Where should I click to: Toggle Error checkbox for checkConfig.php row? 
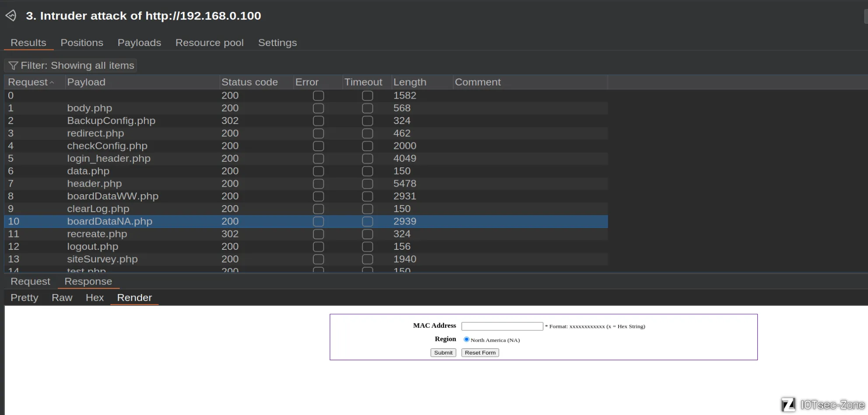pyautogui.click(x=319, y=146)
